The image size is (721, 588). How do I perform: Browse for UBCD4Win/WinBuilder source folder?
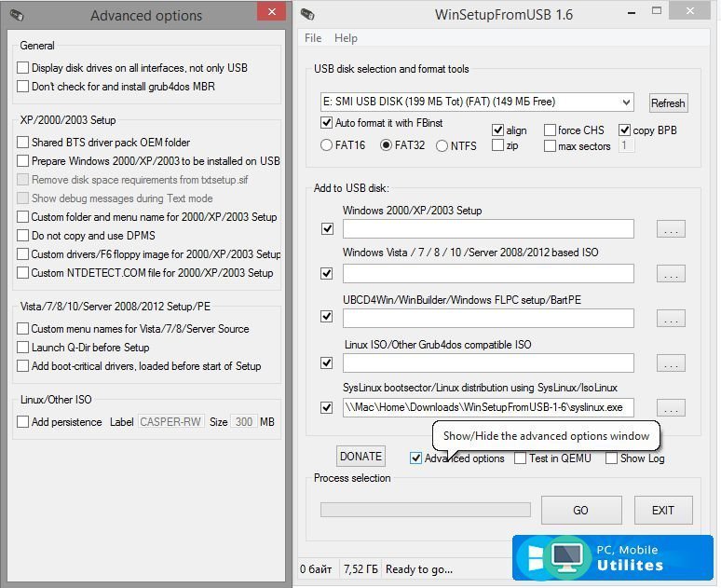coord(671,319)
